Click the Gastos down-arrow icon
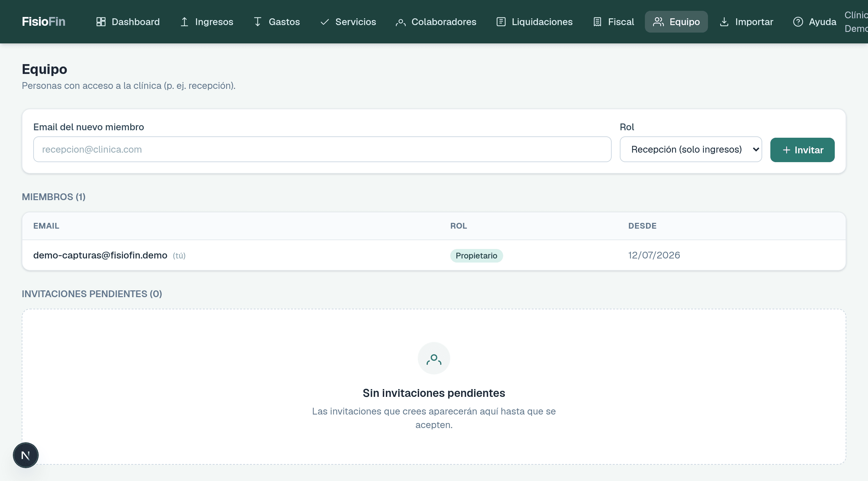The width and height of the screenshot is (868, 481). (x=258, y=22)
